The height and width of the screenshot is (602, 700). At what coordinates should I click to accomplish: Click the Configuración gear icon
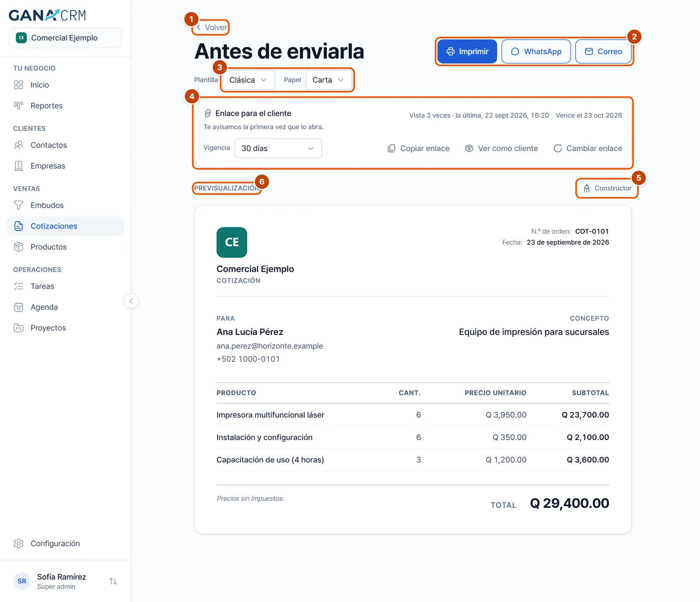point(18,543)
